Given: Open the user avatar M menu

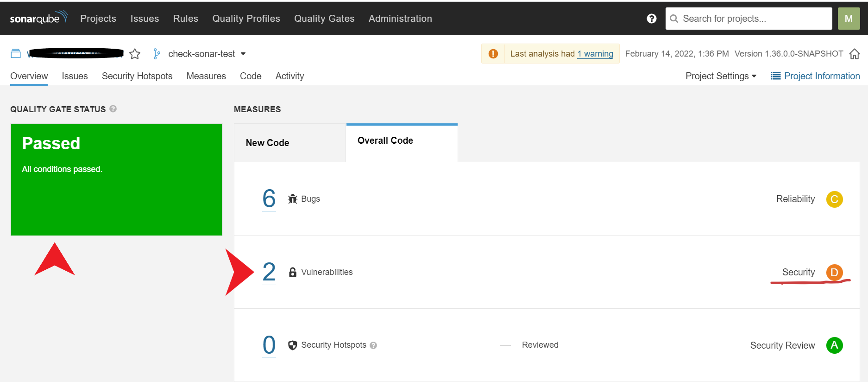Looking at the screenshot, I should (849, 19).
